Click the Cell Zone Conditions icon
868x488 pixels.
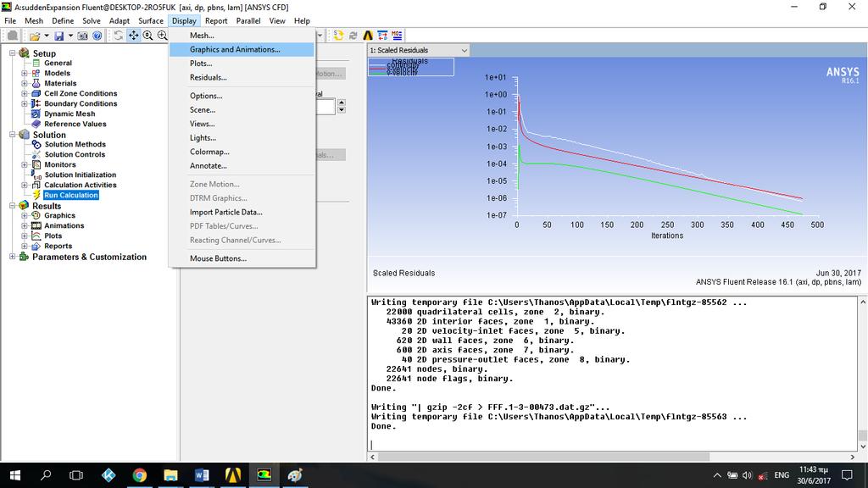tap(36, 93)
